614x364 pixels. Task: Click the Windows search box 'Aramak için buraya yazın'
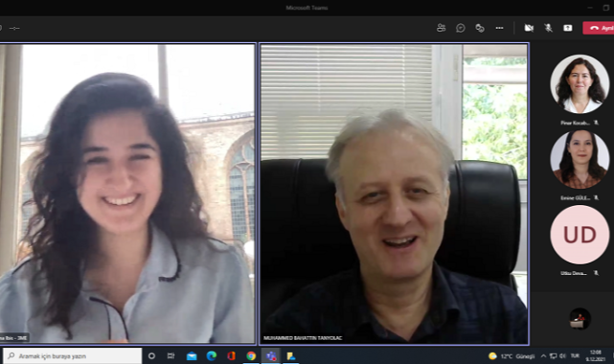(x=73, y=355)
